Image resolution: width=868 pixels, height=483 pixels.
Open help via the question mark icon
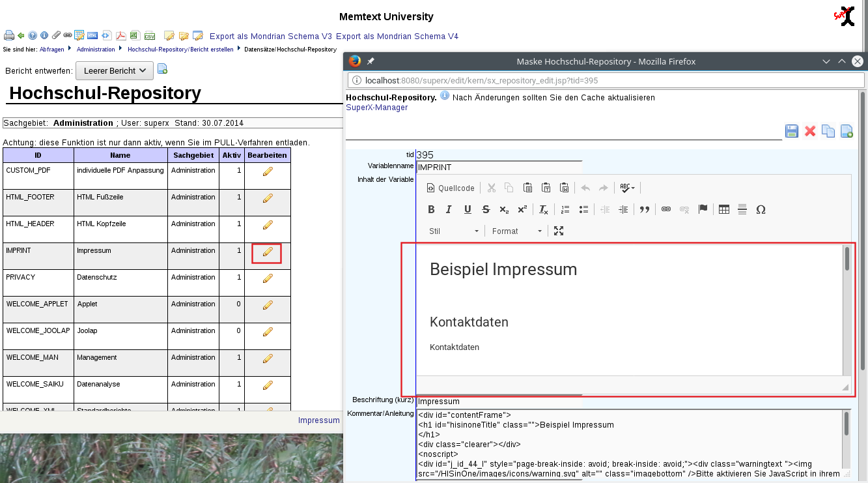coord(33,35)
